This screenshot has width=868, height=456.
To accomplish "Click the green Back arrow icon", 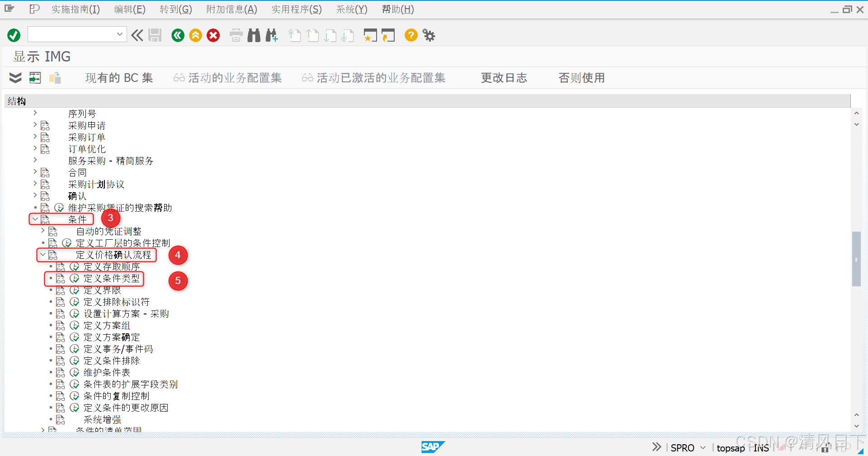I will pos(178,35).
